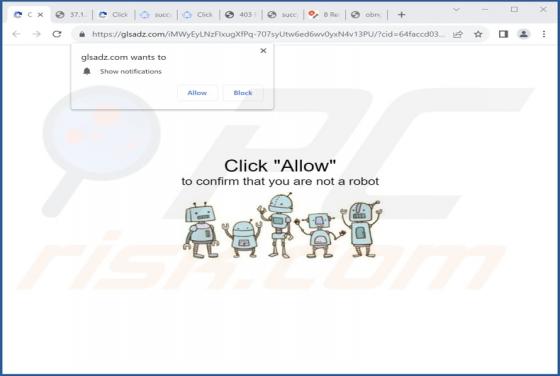Image resolution: width=560 pixels, height=376 pixels.
Task: Click Allow in the notification prompt
Action: [x=197, y=93]
